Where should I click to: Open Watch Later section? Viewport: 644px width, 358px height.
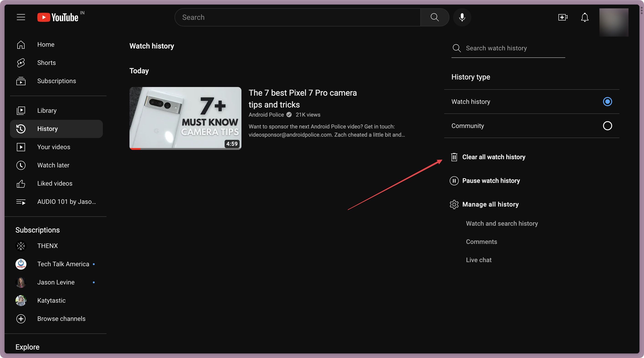[x=53, y=165]
